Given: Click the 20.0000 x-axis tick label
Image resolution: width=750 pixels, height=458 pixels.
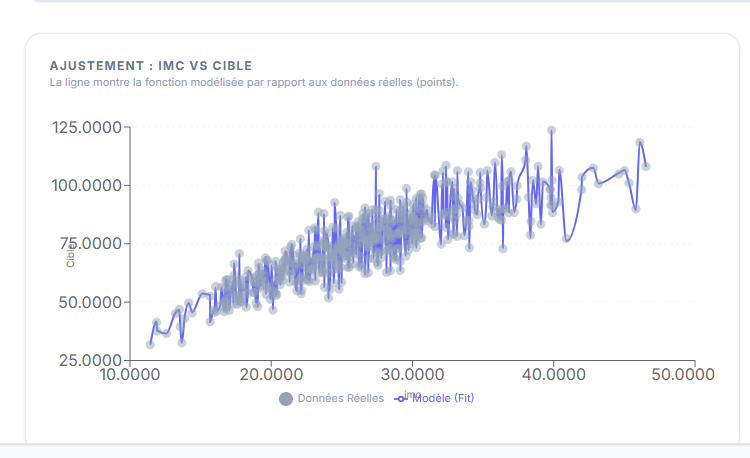Looking at the screenshot, I should click(271, 374).
